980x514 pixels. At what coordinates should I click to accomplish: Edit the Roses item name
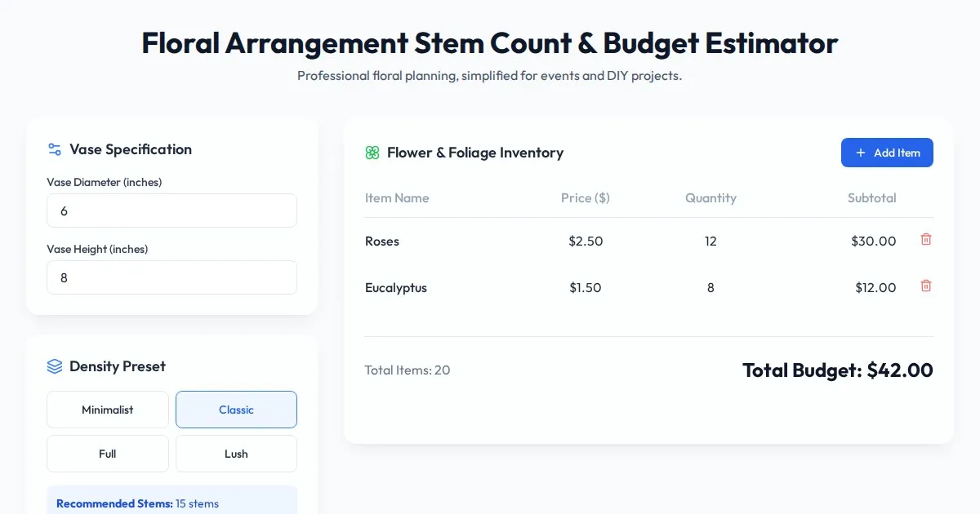(382, 241)
